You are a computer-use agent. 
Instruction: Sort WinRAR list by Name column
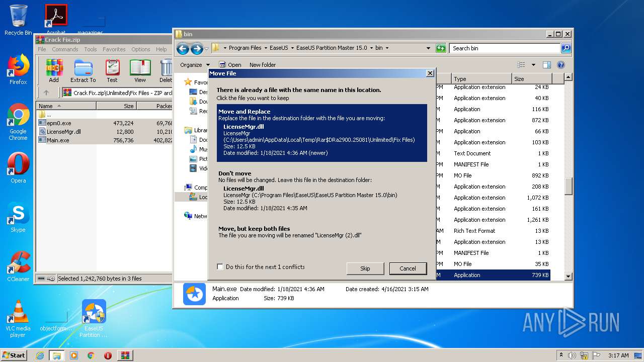66,106
